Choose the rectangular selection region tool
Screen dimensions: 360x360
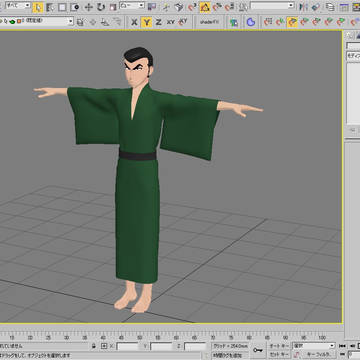click(x=62, y=7)
